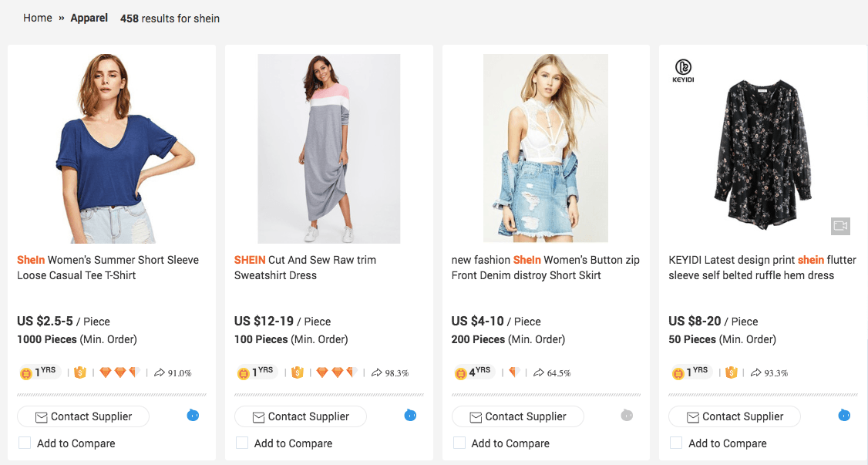
Task: Open the blue T-shirt product image
Action: [x=112, y=148]
